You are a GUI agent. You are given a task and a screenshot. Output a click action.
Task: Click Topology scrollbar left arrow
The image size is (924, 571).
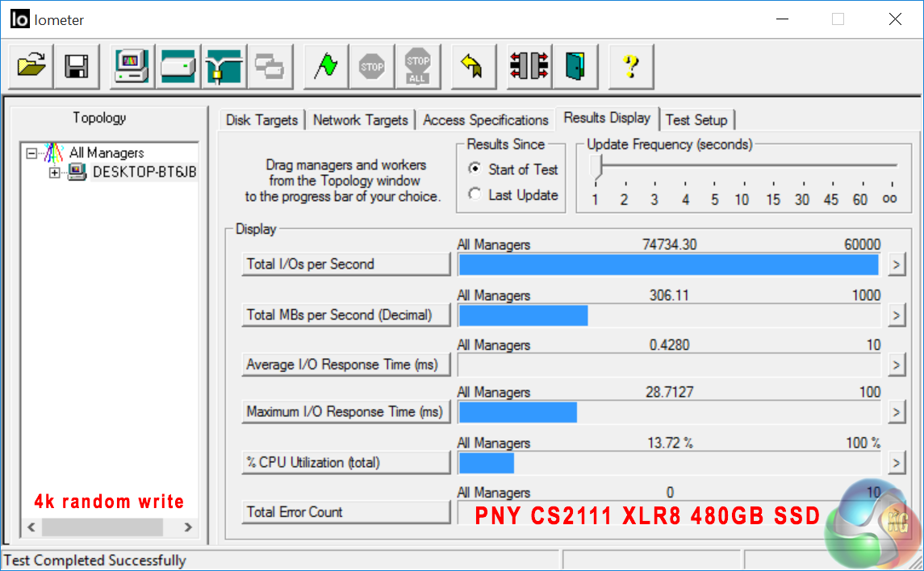31,527
